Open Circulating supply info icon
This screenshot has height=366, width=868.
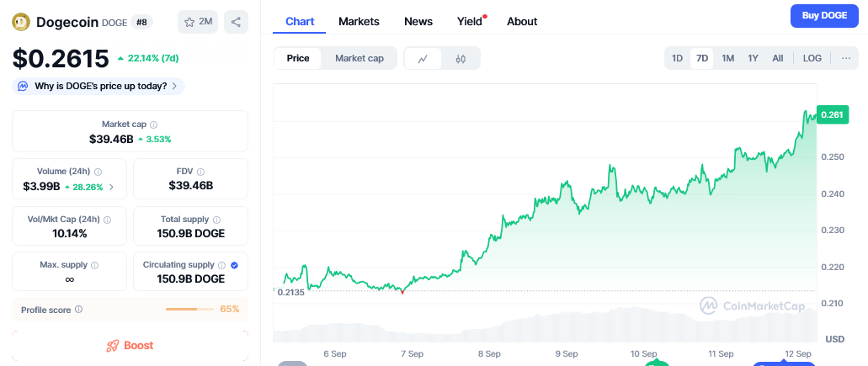(222, 265)
